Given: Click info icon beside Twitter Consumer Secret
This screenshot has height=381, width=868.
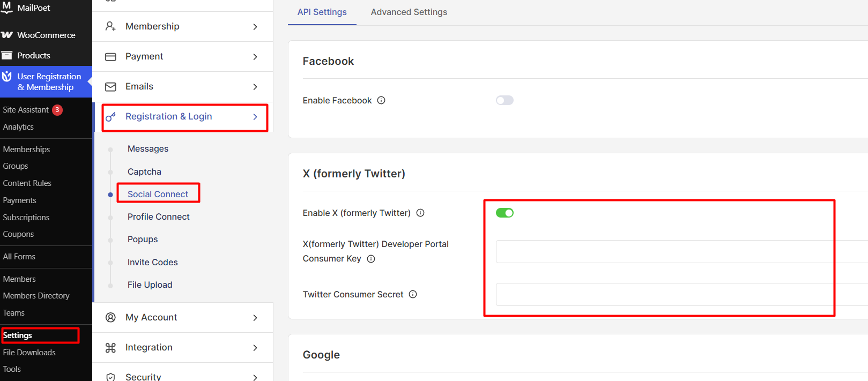Looking at the screenshot, I should tap(413, 294).
